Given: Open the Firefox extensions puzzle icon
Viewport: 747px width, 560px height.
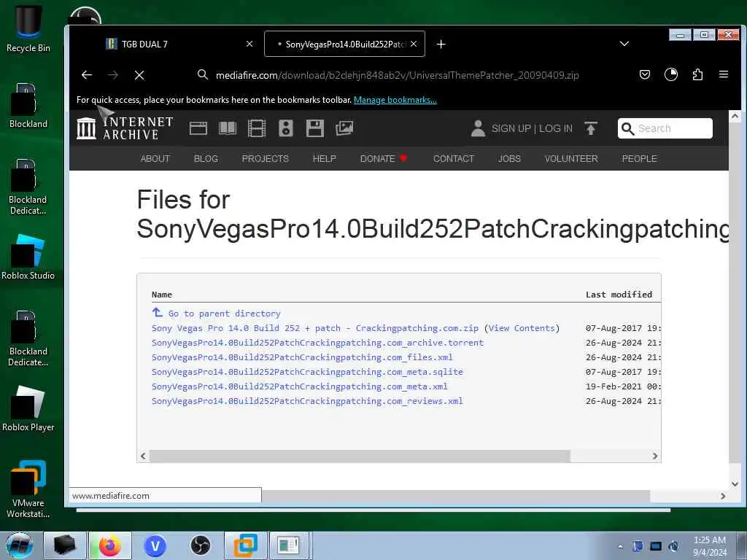Looking at the screenshot, I should 697,75.
